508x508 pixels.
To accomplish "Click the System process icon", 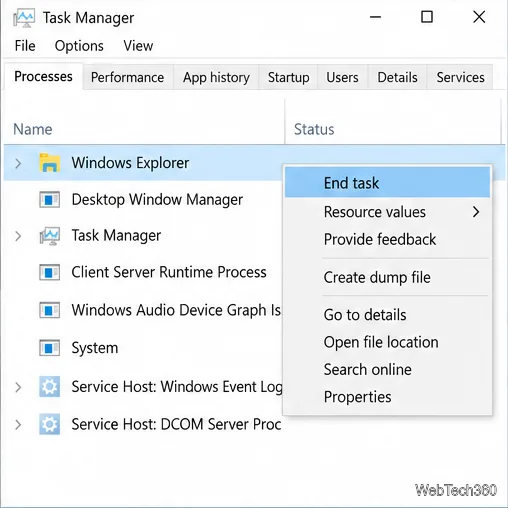I will pyautogui.click(x=49, y=348).
